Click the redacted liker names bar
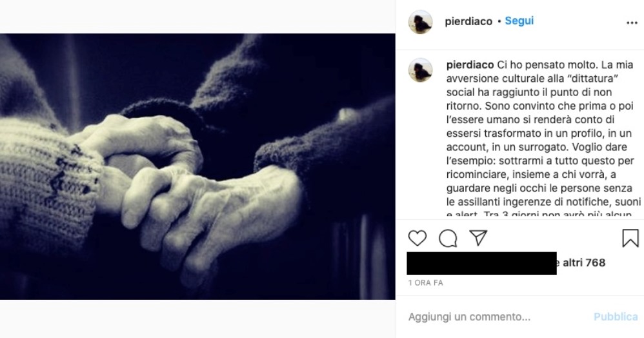 482,263
